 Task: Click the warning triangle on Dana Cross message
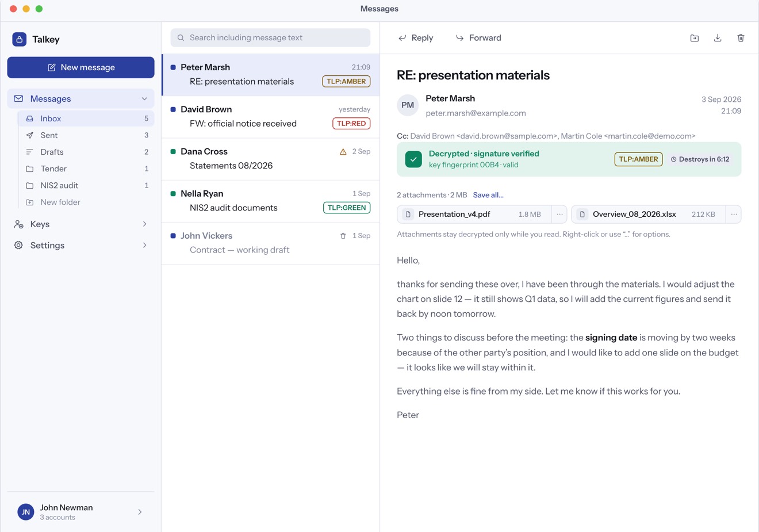click(x=343, y=152)
